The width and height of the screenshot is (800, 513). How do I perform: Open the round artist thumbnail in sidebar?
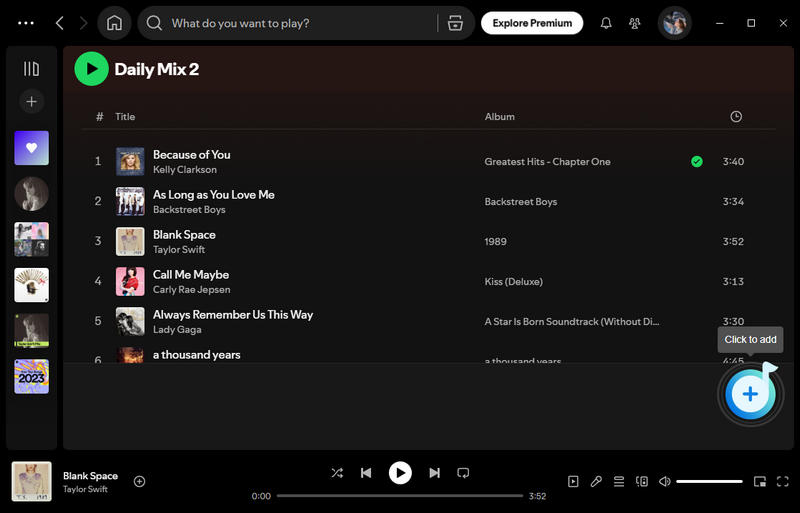[x=32, y=193]
